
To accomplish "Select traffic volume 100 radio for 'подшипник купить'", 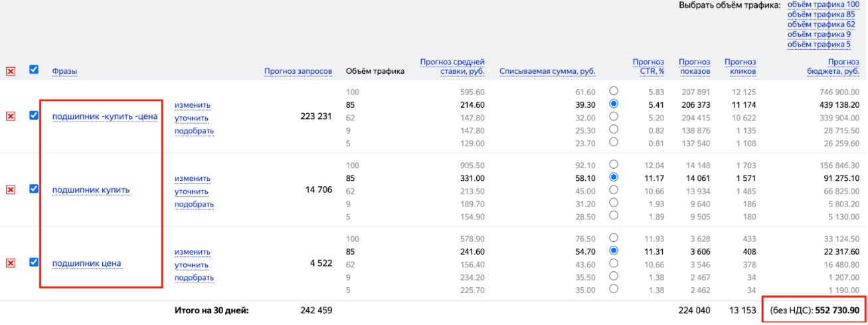I will click(614, 164).
